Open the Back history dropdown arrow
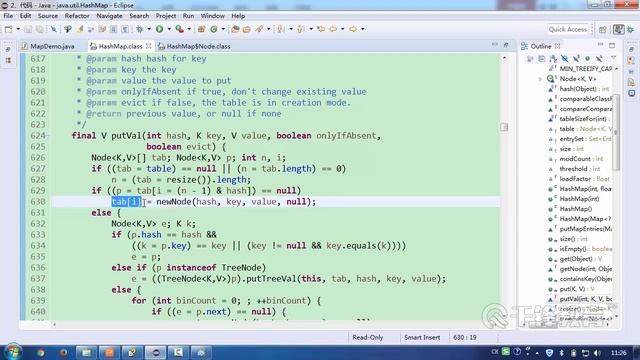This screenshot has width=640, height=360. click(342, 29)
